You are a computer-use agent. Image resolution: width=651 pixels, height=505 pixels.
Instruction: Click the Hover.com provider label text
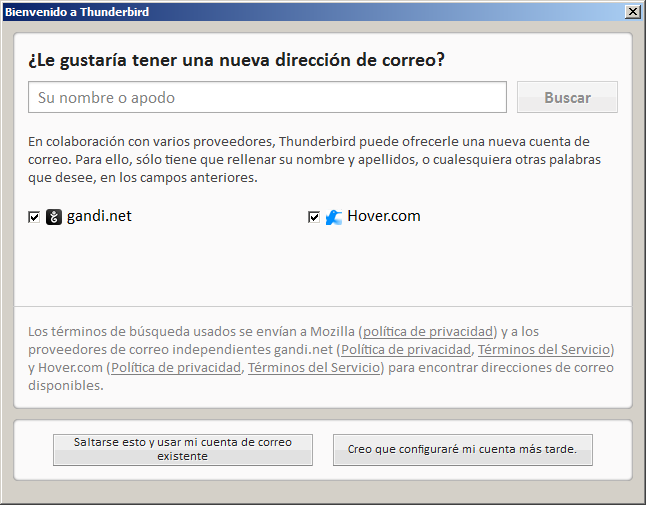pyautogui.click(x=384, y=216)
